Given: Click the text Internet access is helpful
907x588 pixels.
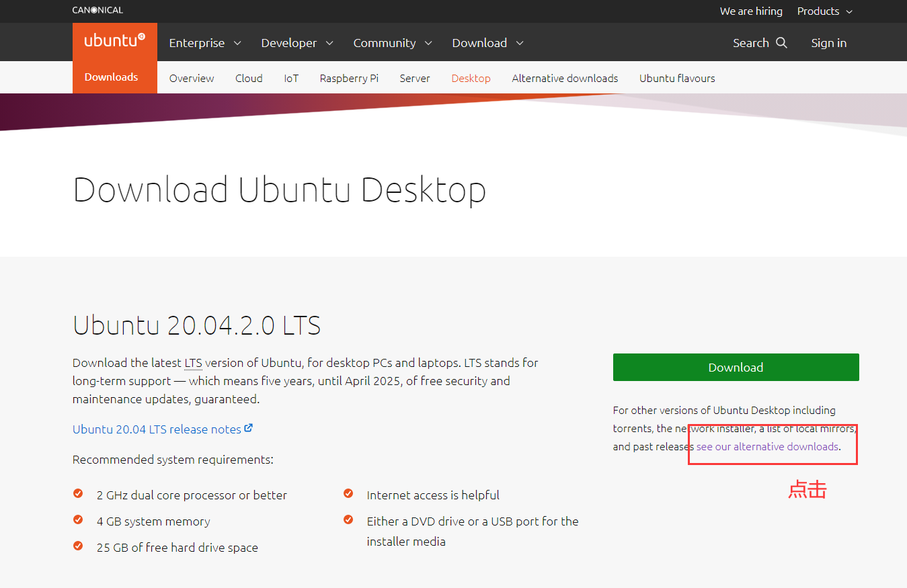Looking at the screenshot, I should tap(433, 495).
